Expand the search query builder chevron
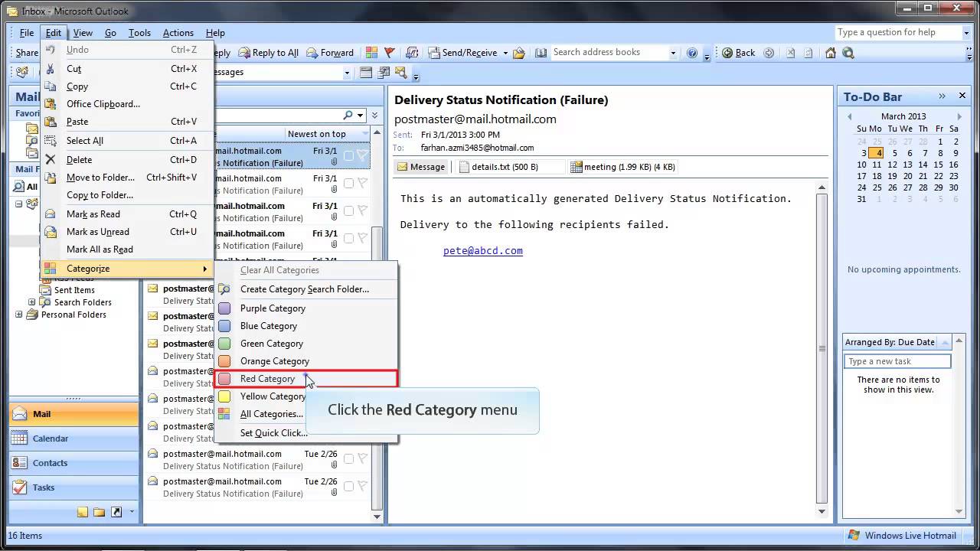Screen dimensions: 980x551 (374, 116)
